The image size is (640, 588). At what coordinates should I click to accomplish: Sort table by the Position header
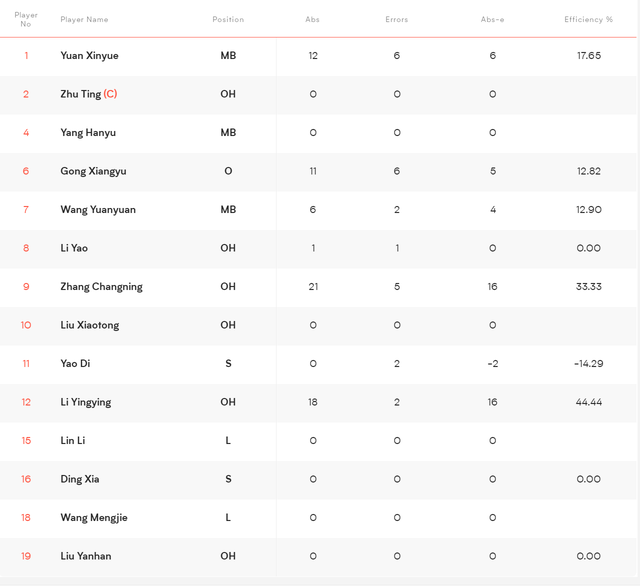(228, 20)
